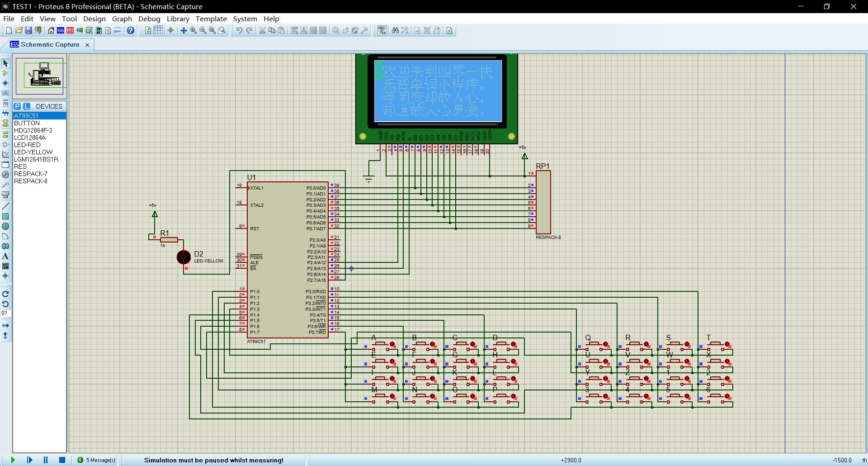This screenshot has height=466, width=868.
Task: Click the zoom to area icon
Action: pyautogui.click(x=222, y=30)
